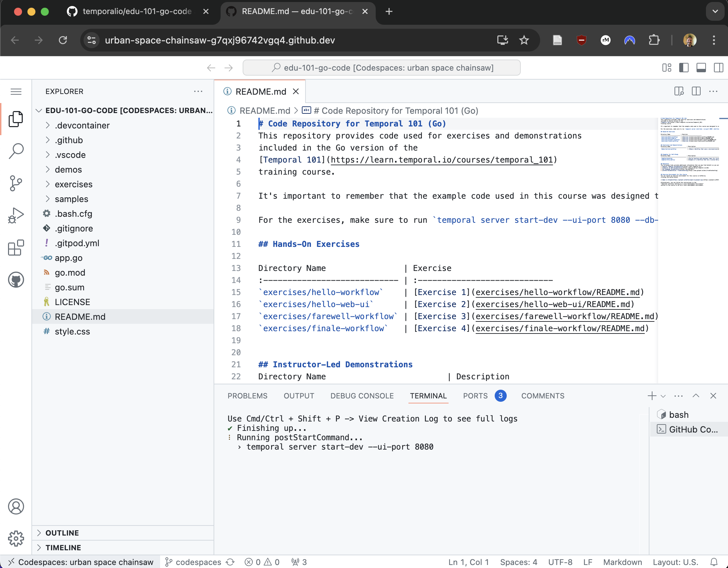Open the Search view in activity bar
This screenshot has width=728, height=568.
[16, 151]
